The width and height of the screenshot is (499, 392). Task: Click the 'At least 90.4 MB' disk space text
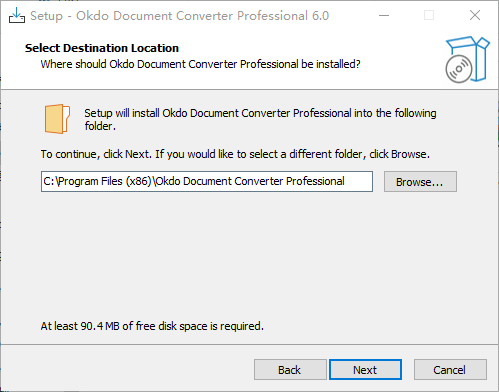(152, 326)
